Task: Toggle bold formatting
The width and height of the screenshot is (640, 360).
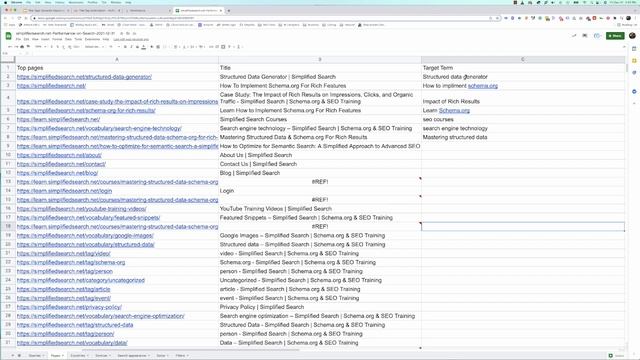Action: tap(125, 47)
